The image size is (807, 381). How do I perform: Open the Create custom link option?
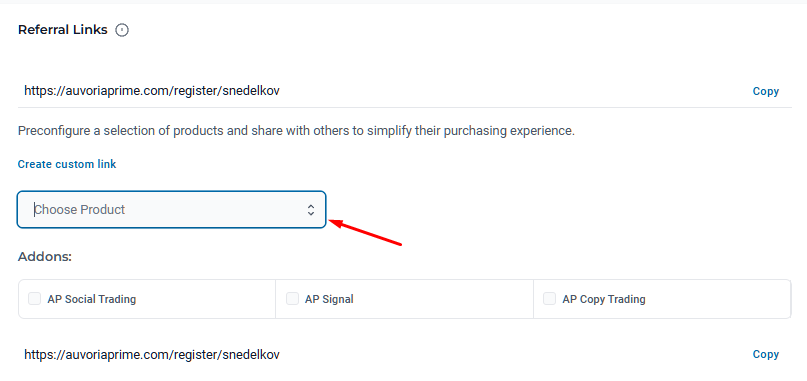tap(67, 164)
